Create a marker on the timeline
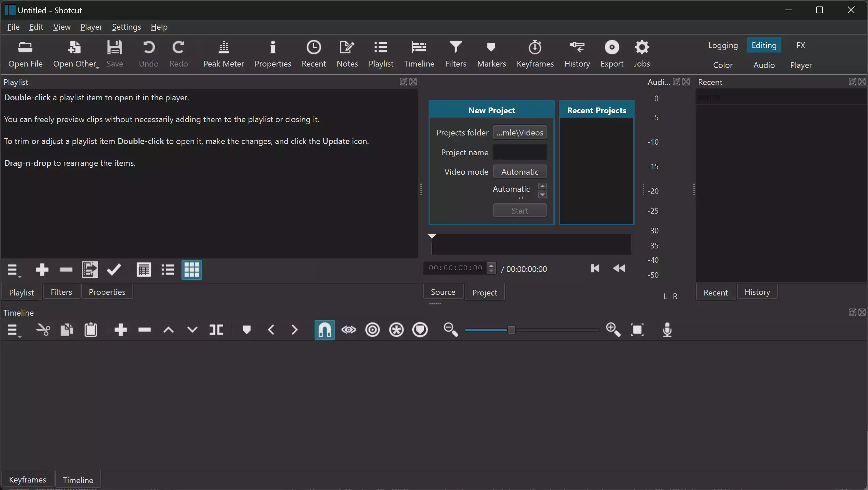 pyautogui.click(x=246, y=330)
